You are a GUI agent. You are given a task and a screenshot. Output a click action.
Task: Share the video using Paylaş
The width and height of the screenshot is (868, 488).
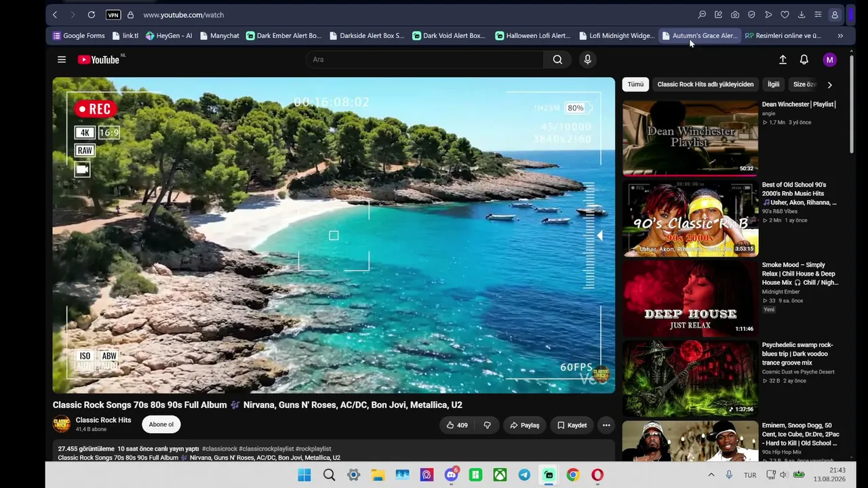(525, 425)
